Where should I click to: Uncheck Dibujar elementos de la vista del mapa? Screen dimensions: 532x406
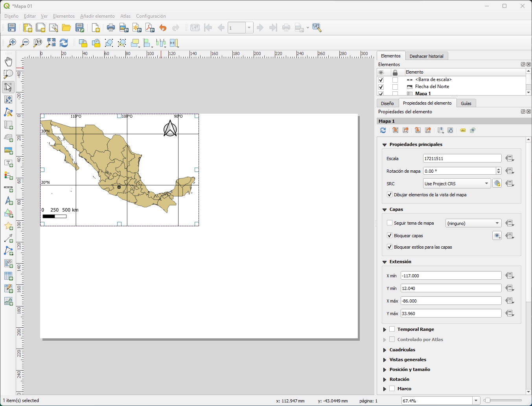tap(390, 194)
